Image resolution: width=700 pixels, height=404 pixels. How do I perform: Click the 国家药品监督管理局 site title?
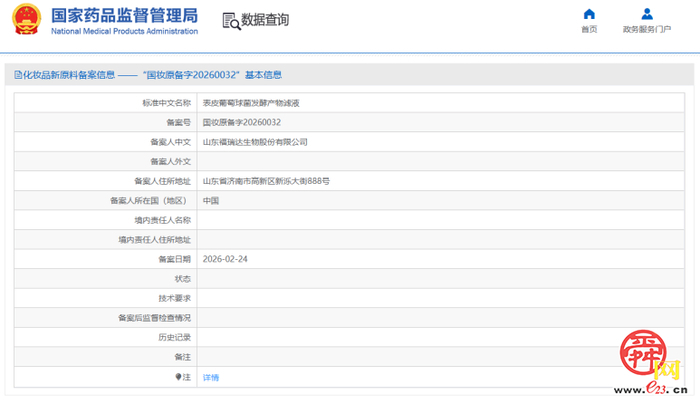[124, 15]
